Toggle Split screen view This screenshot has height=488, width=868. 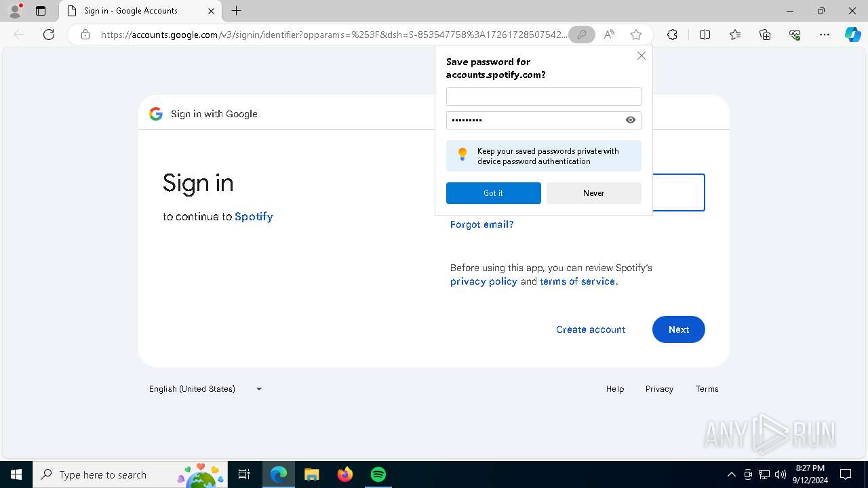pos(705,35)
